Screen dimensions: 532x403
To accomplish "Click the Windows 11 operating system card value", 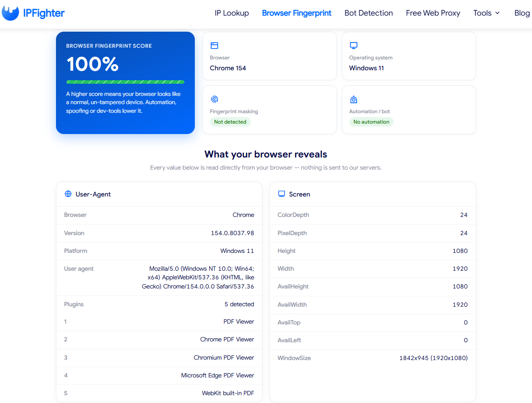I will coord(367,68).
